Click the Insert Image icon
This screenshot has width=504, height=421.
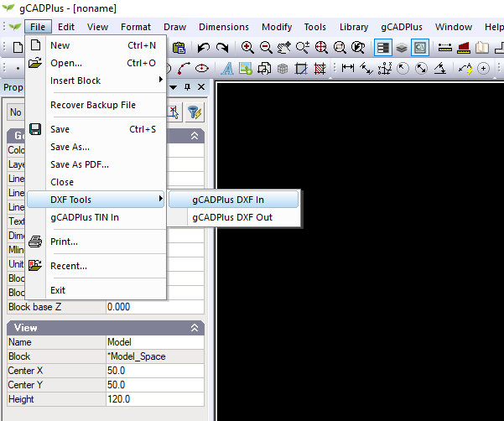click(x=246, y=68)
